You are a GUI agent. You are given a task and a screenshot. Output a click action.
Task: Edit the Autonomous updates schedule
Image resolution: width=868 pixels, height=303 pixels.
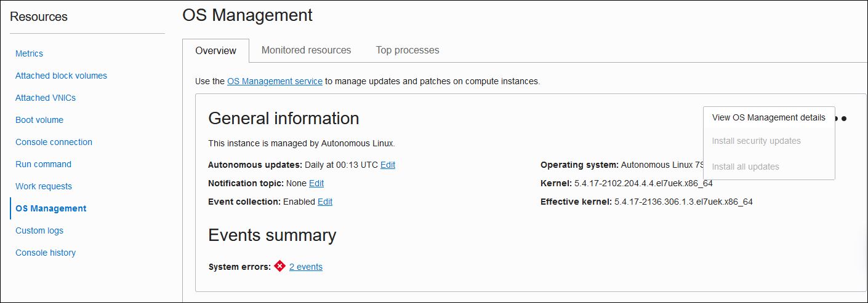tap(388, 165)
